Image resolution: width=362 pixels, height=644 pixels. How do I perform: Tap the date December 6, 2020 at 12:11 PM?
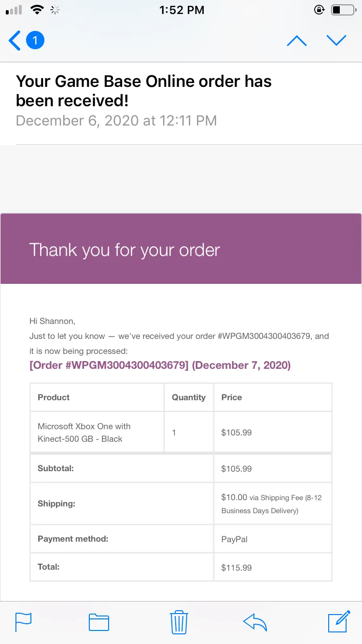(116, 120)
